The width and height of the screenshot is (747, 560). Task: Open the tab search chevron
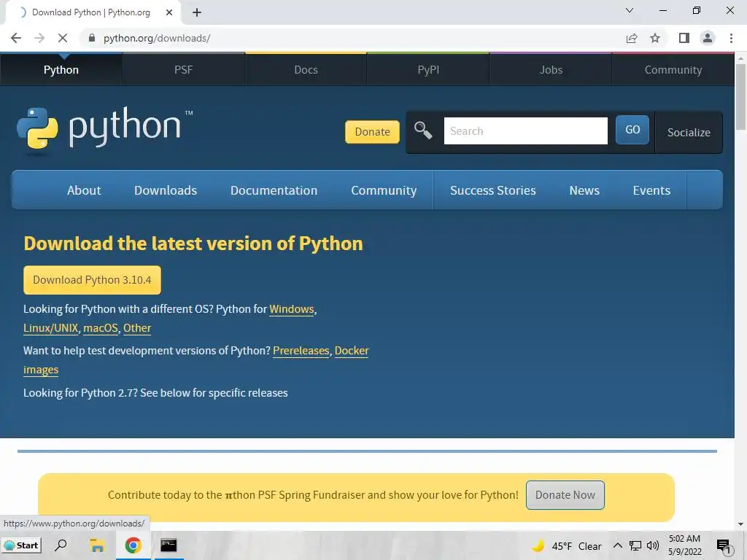tap(630, 10)
